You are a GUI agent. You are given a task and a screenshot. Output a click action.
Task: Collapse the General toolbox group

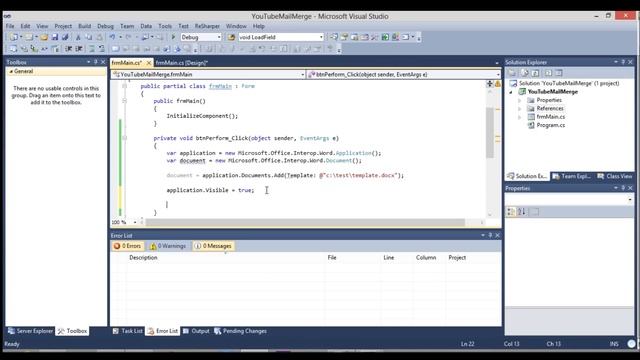pyautogui.click(x=11, y=71)
